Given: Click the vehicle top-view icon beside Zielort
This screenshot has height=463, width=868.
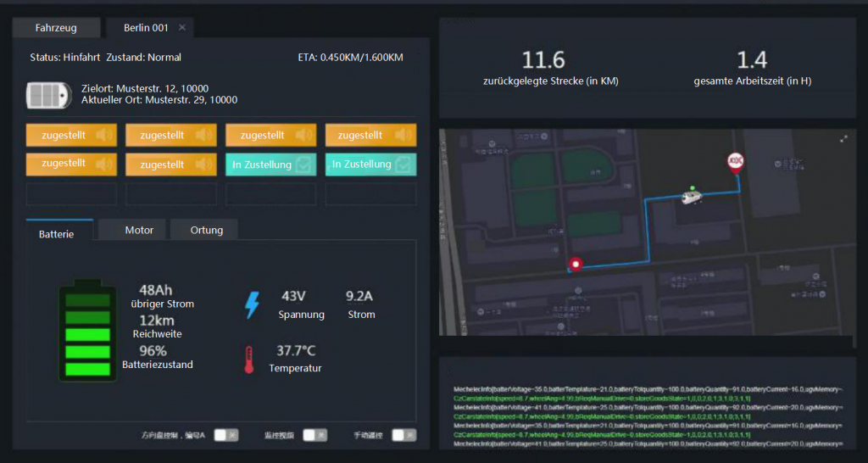Looking at the screenshot, I should point(49,95).
